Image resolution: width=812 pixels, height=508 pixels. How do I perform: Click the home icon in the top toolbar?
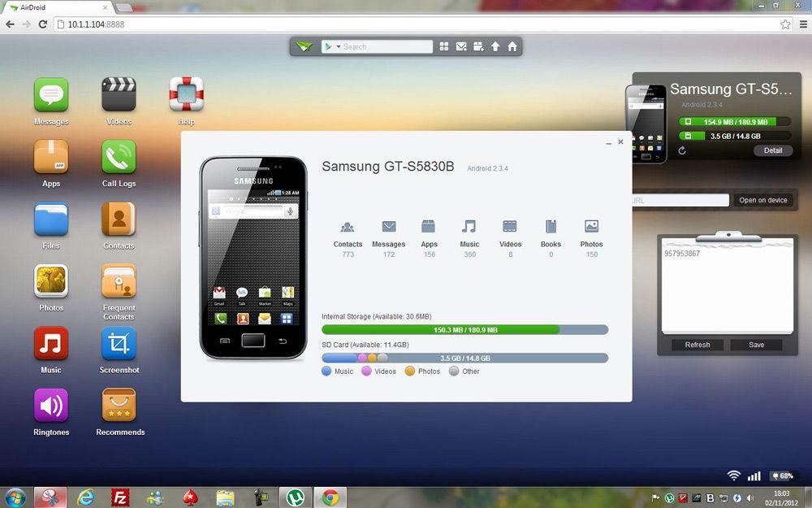point(512,47)
